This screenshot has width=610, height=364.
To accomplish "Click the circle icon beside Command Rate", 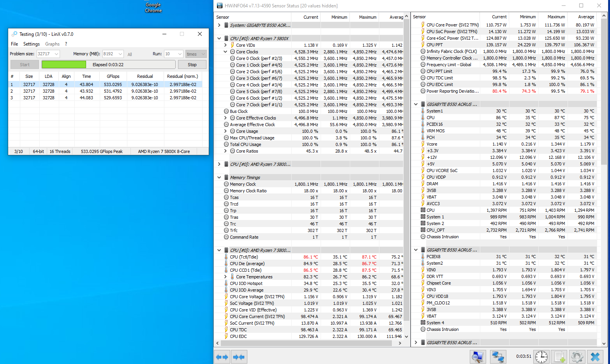I will tap(226, 237).
